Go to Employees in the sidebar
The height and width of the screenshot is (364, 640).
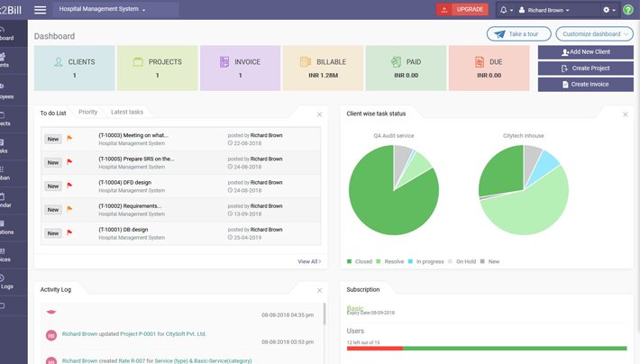pos(6,92)
